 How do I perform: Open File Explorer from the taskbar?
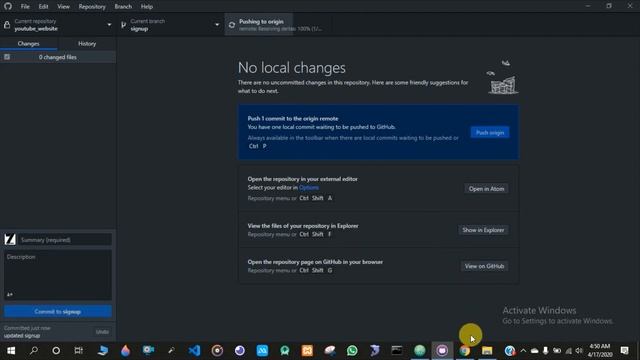[487, 350]
